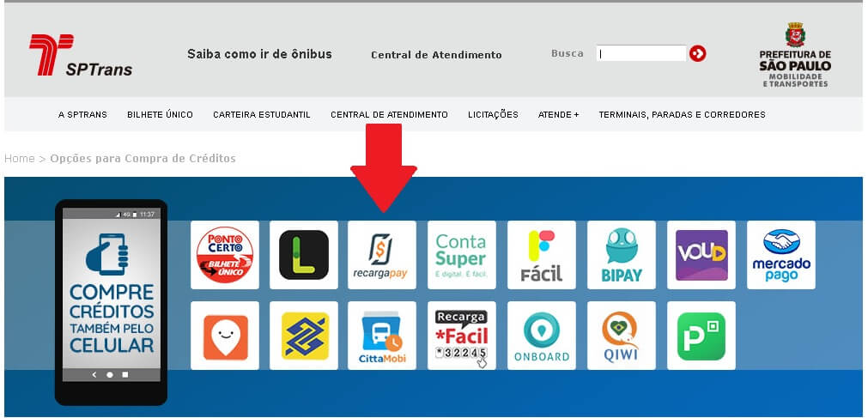Select the green PicPay P tile
The width and height of the screenshot is (868, 418).
(x=701, y=336)
